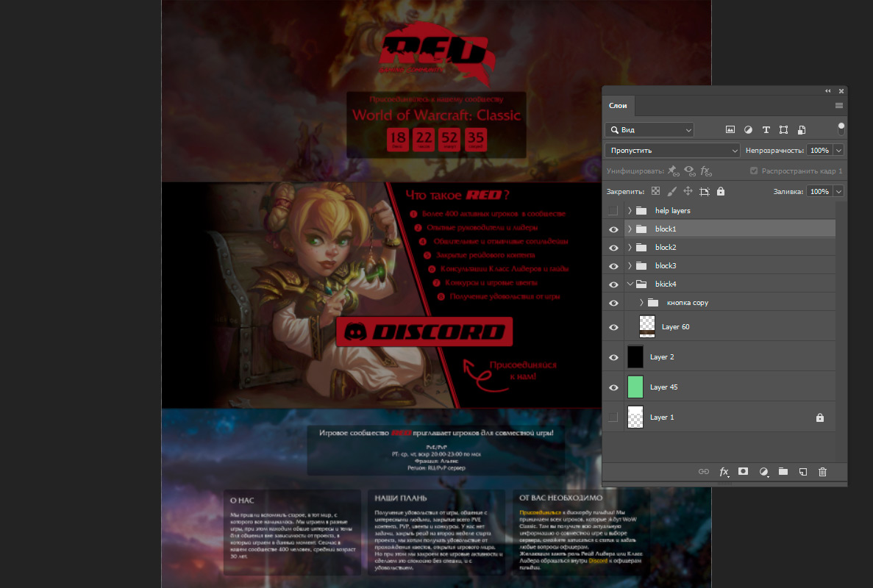Click the lock all padlock icon
Image resolution: width=873 pixels, height=588 pixels.
(721, 191)
